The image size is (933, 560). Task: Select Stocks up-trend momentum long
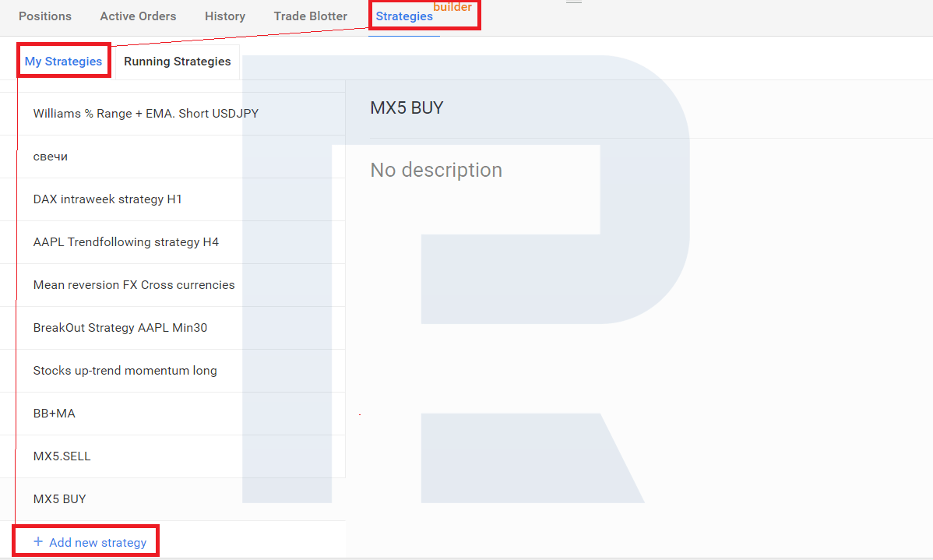(x=173, y=371)
